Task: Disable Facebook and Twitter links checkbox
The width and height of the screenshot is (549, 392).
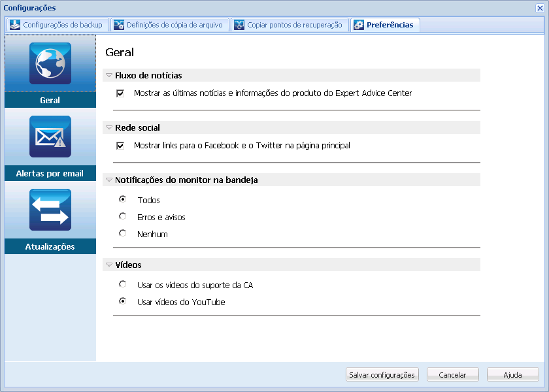Action: (x=120, y=145)
